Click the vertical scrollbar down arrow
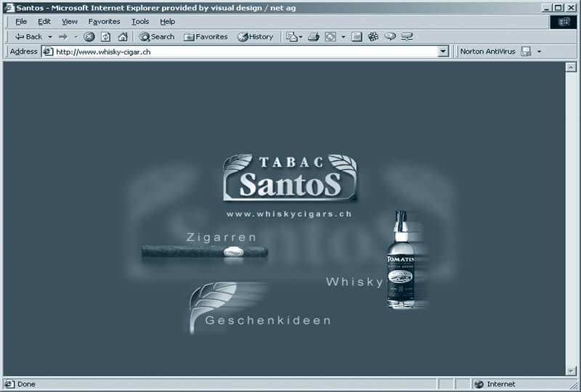The height and width of the screenshot is (392, 581). point(571,370)
